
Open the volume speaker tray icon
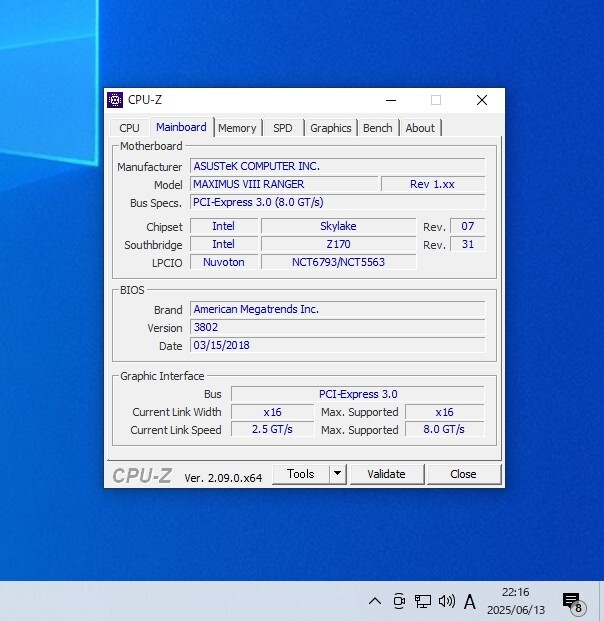click(447, 601)
